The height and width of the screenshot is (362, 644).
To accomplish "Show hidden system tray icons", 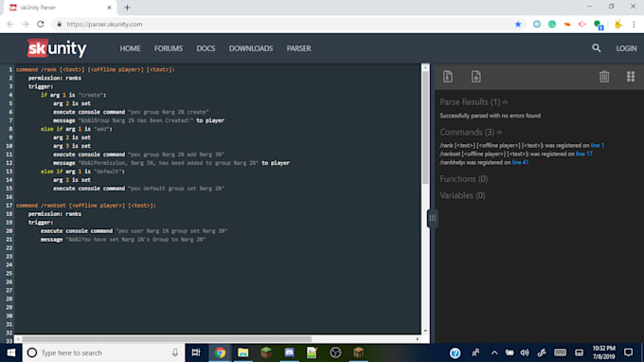I will pyautogui.click(x=494, y=353).
